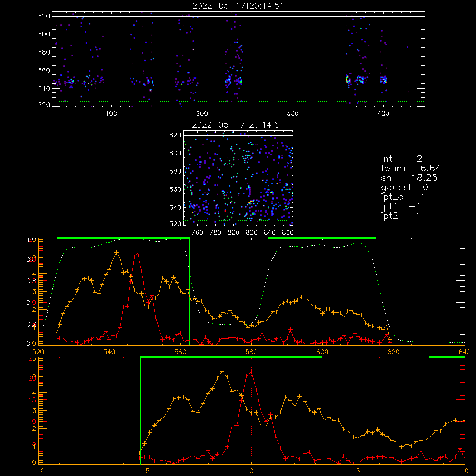Viewport: 476px width, 476px height.
Task: Click the 820 x-axis label under middle image
Action: coord(252,233)
